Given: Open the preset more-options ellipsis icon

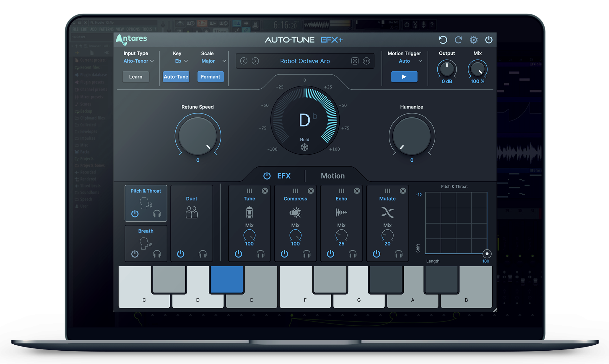Looking at the screenshot, I should (367, 61).
